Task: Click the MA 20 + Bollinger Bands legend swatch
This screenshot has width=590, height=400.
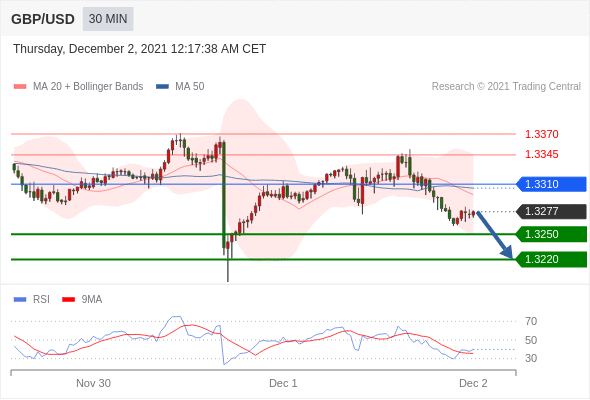Action: 20,87
